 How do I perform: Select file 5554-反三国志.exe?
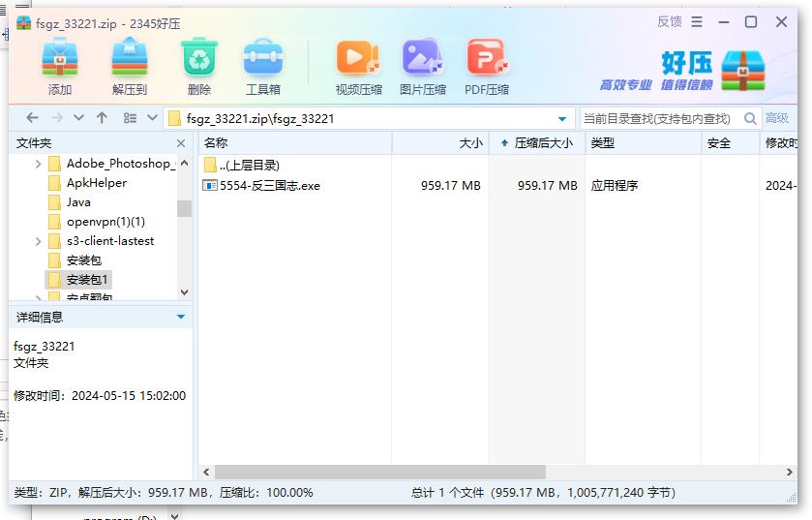point(261,185)
